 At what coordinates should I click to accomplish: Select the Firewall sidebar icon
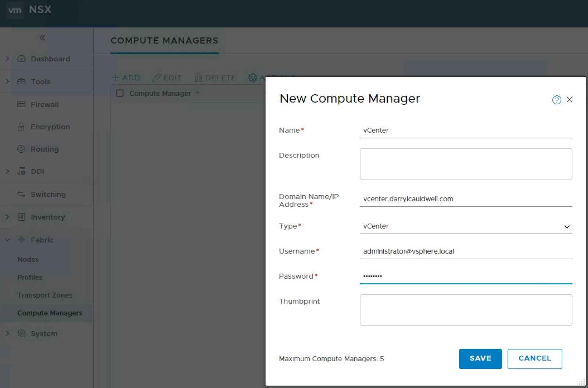pos(21,105)
